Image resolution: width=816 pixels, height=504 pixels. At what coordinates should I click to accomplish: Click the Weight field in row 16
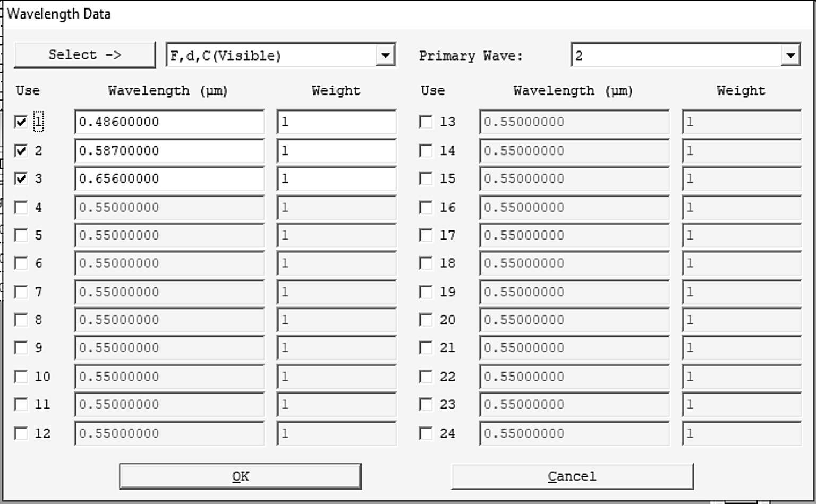click(x=742, y=207)
